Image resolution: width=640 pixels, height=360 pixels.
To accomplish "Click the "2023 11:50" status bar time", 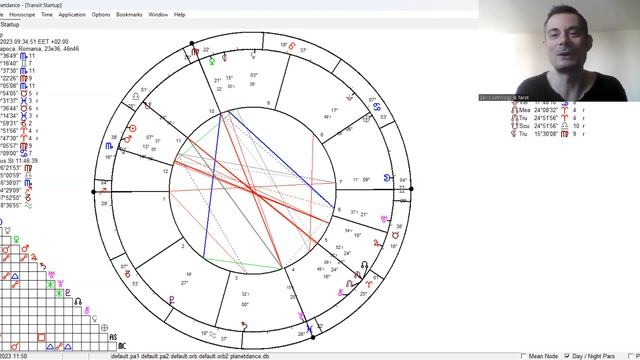I will click(x=13, y=356).
